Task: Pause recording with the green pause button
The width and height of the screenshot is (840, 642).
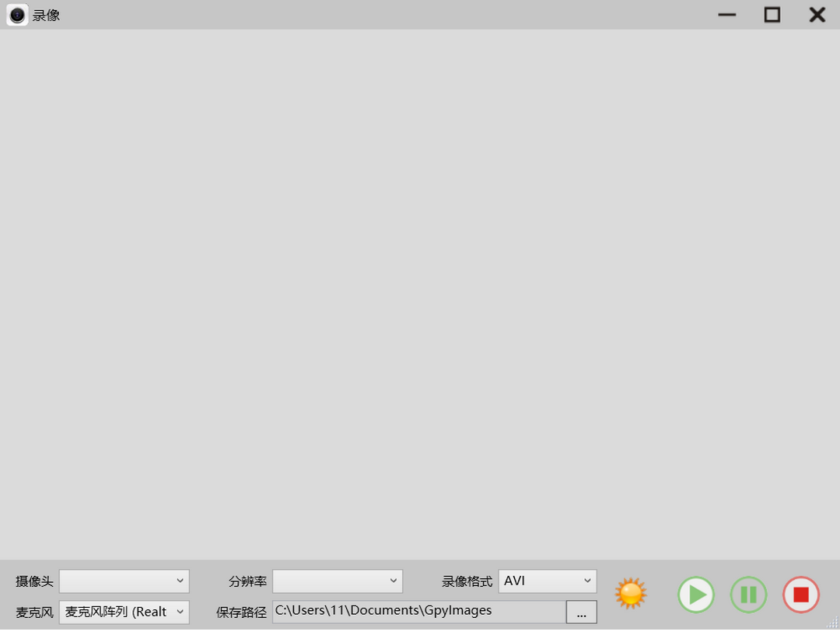Action: tap(748, 595)
